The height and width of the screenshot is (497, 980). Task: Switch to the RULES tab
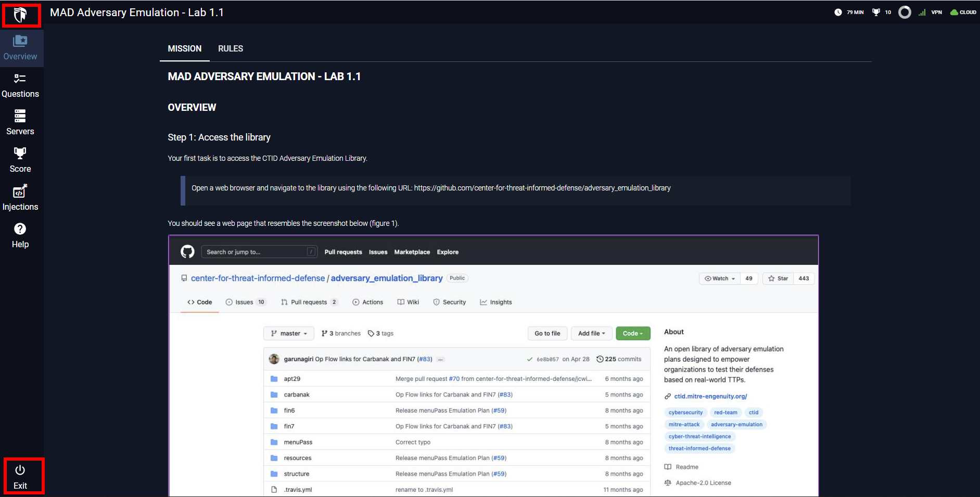click(x=231, y=48)
